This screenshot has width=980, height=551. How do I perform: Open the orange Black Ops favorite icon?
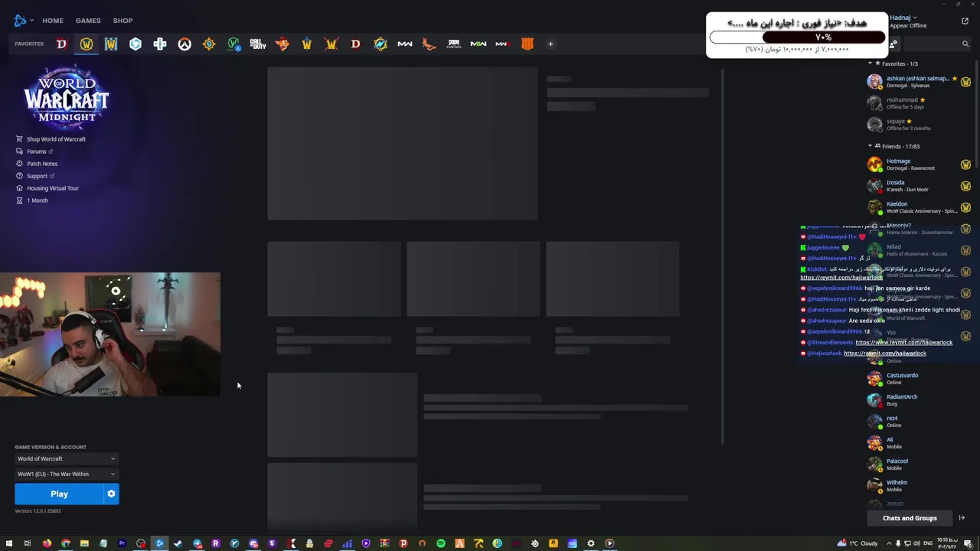click(528, 44)
